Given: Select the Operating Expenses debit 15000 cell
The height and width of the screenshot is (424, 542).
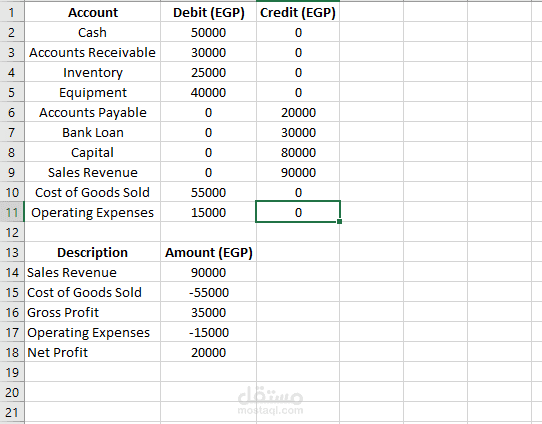Looking at the screenshot, I should (208, 212).
